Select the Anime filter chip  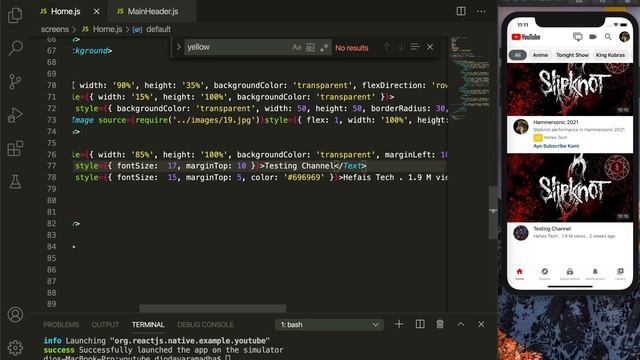coord(540,55)
